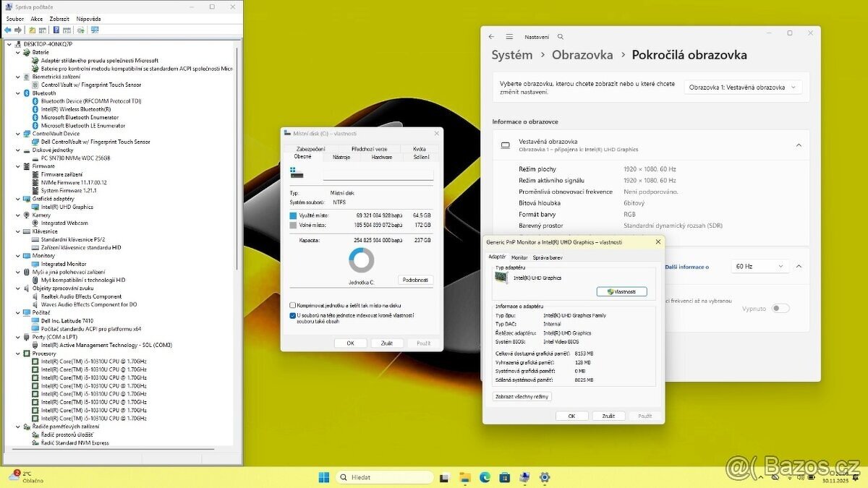868x488 pixels.
Task: Open Microsoft Edge from the taskbar
Action: 484,478
